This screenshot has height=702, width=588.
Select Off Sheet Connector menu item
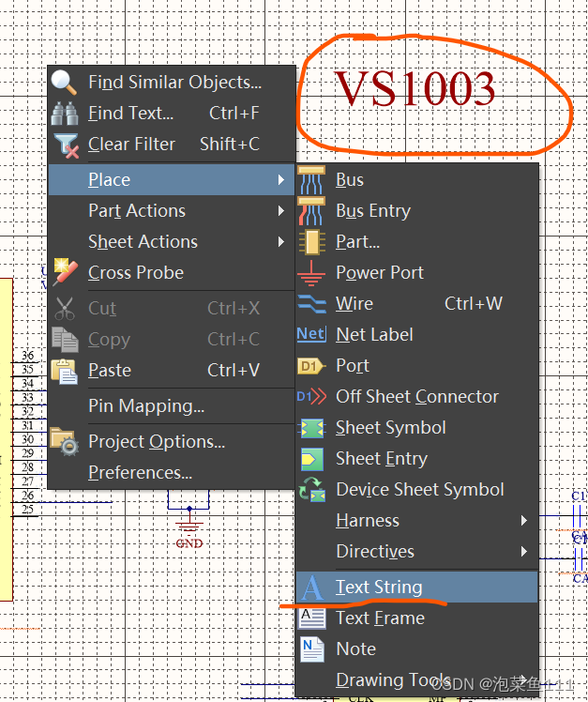(x=416, y=397)
